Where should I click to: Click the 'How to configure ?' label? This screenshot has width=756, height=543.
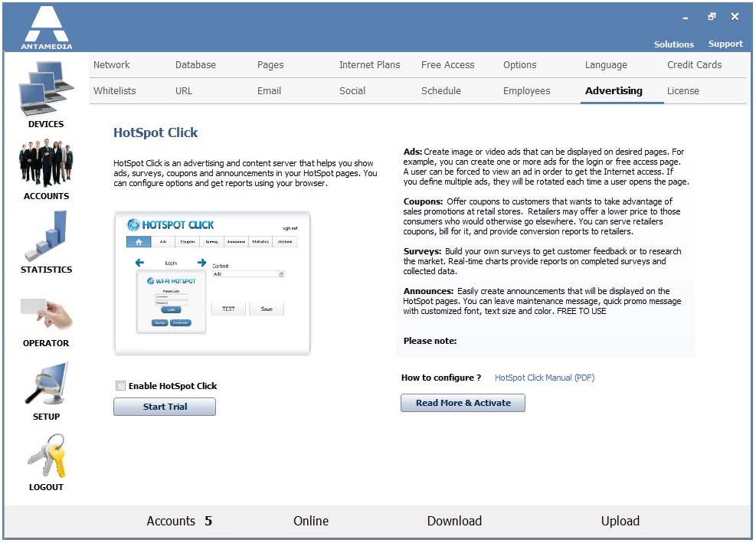441,378
